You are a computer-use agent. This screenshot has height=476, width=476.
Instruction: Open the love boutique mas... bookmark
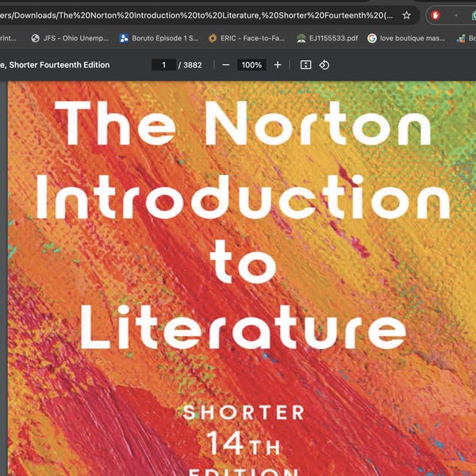[x=406, y=38]
